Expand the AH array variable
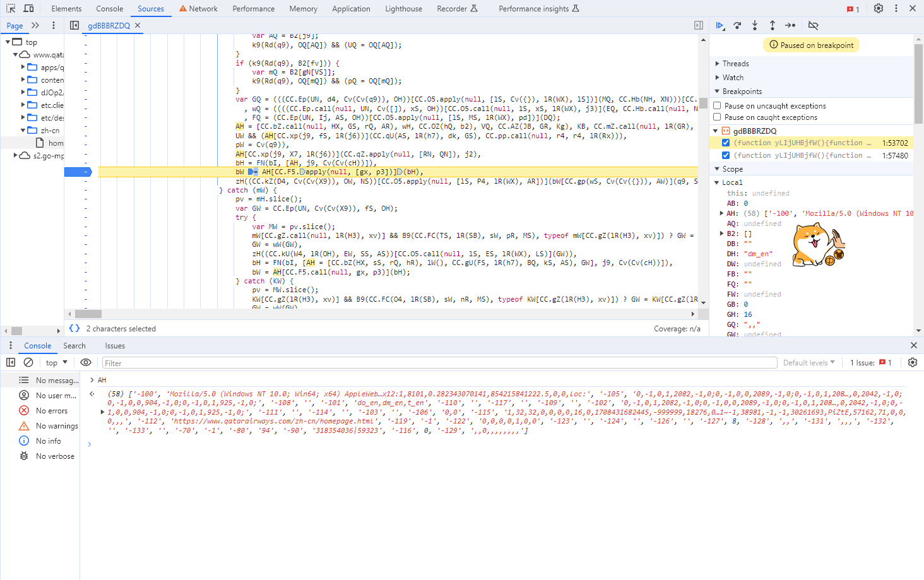This screenshot has width=924, height=580. (721, 213)
